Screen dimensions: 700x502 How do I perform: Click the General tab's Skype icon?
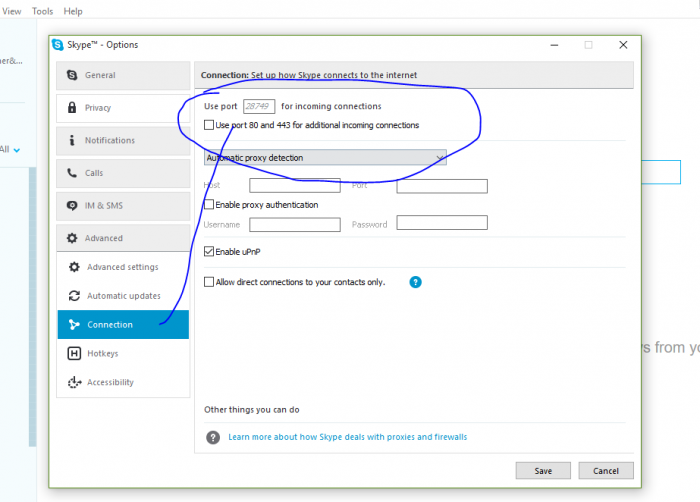[72, 75]
